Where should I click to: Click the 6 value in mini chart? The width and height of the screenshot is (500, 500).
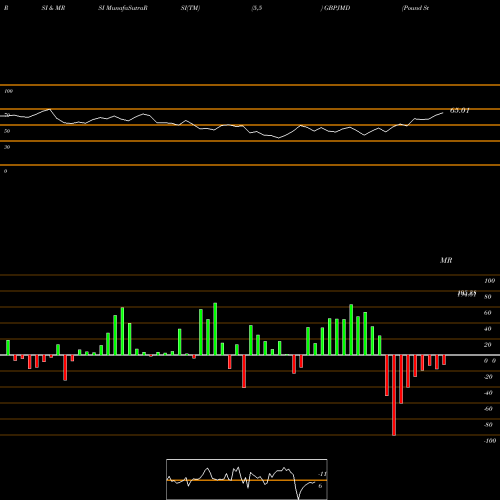[x=320, y=486]
